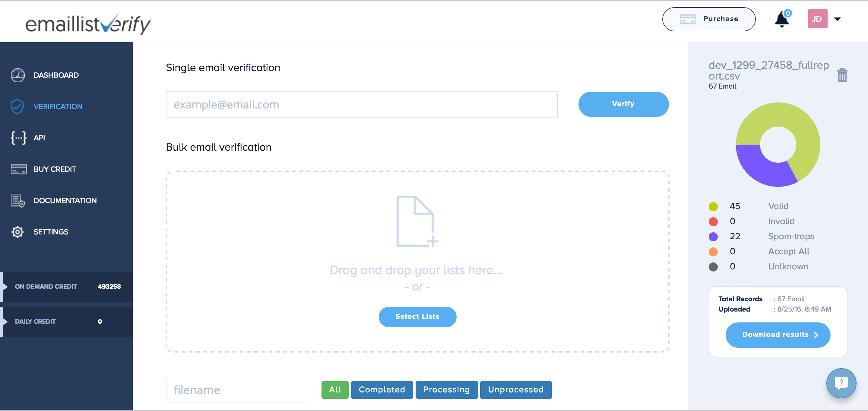Show only Completed lists
The height and width of the screenshot is (411, 868).
(x=382, y=390)
